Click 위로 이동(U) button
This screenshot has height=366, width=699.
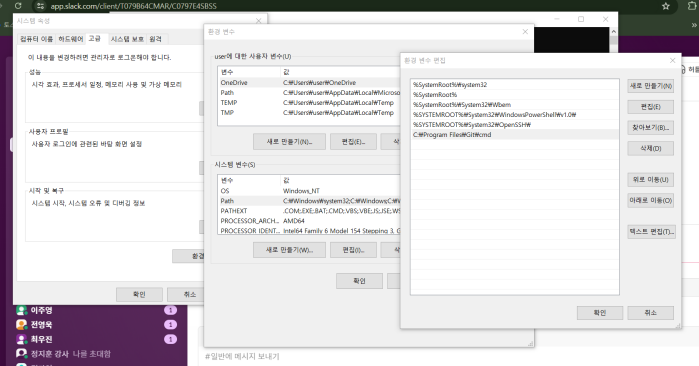point(651,180)
